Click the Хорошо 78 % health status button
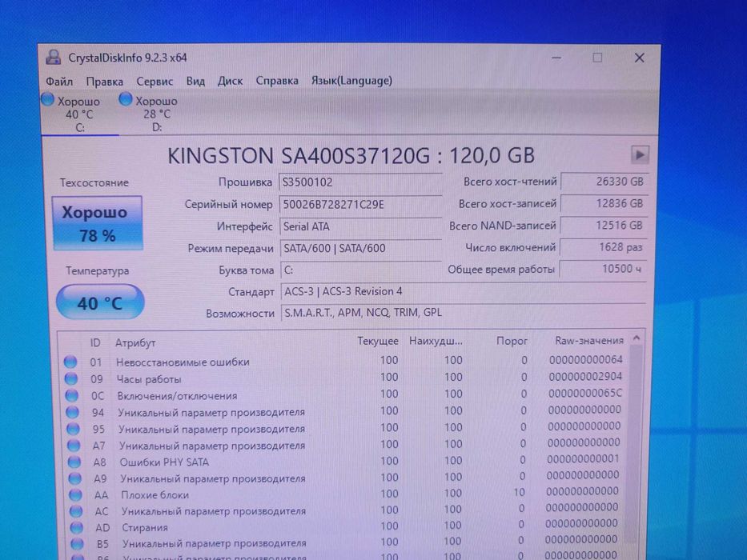 (97, 223)
